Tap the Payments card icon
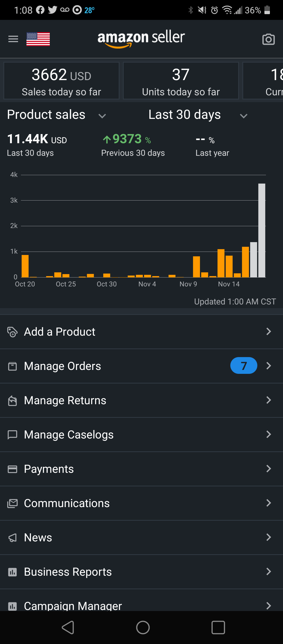This screenshot has height=644, width=283. click(12, 469)
